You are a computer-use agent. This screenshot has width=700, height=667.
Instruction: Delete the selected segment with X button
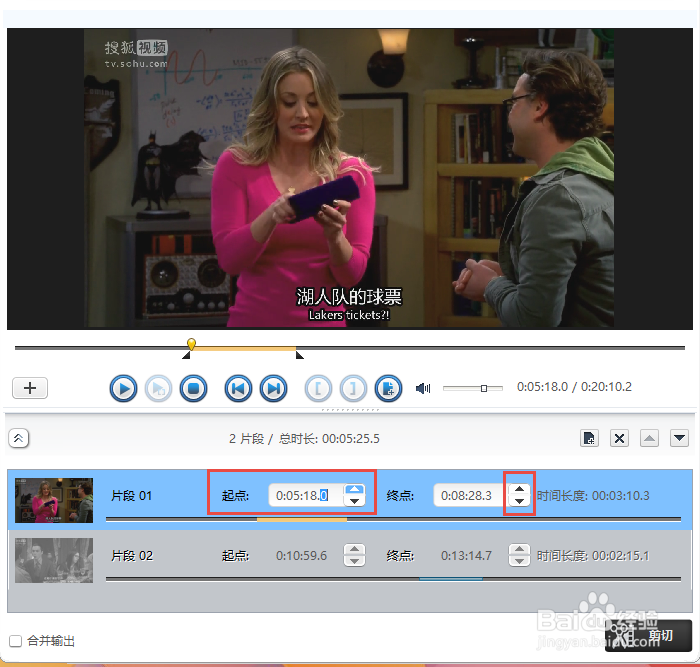(619, 438)
